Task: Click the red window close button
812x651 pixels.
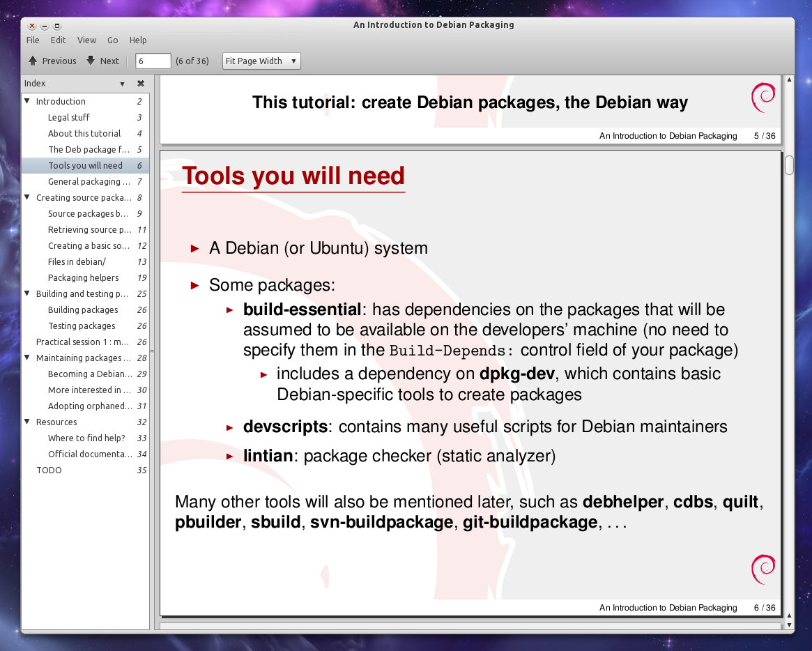Action: click(31, 26)
